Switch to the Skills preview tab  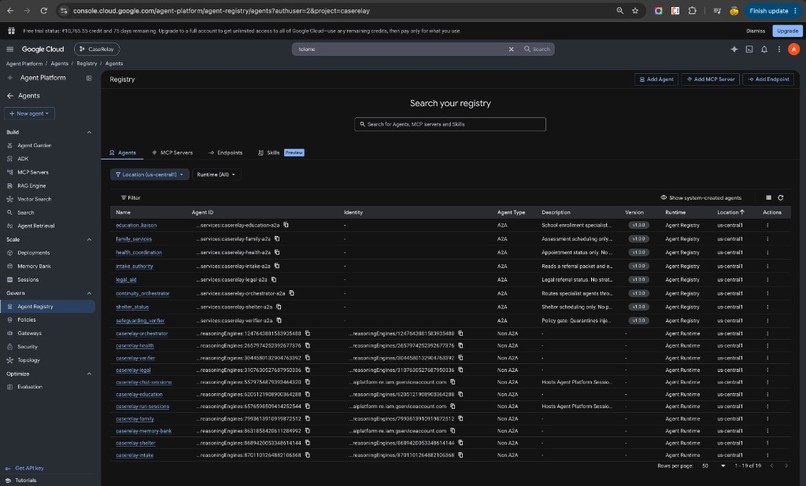click(281, 153)
